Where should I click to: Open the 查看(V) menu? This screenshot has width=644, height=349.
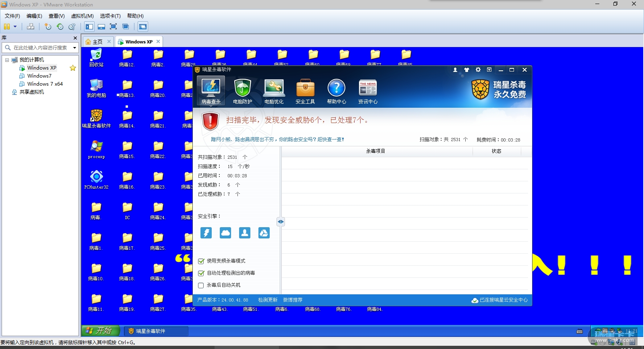[x=57, y=16]
